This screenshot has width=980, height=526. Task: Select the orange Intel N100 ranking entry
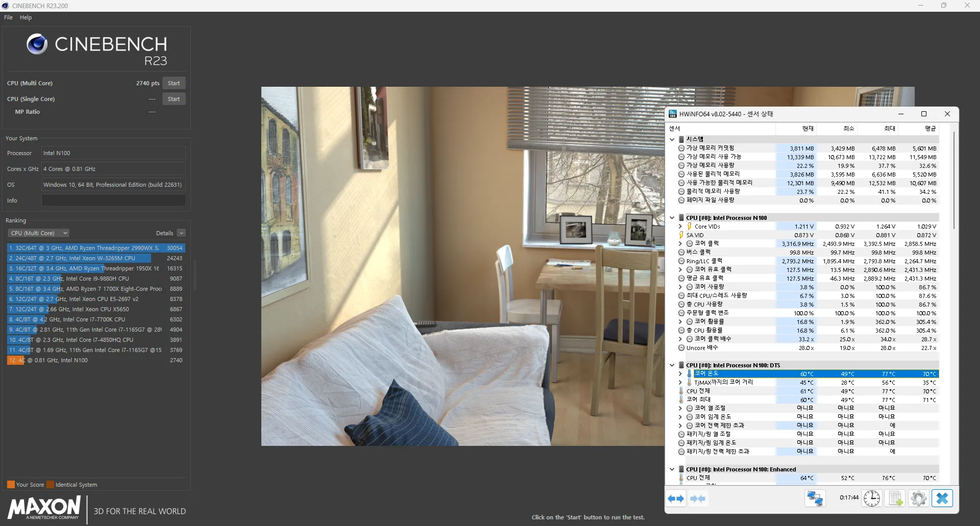tap(96, 360)
